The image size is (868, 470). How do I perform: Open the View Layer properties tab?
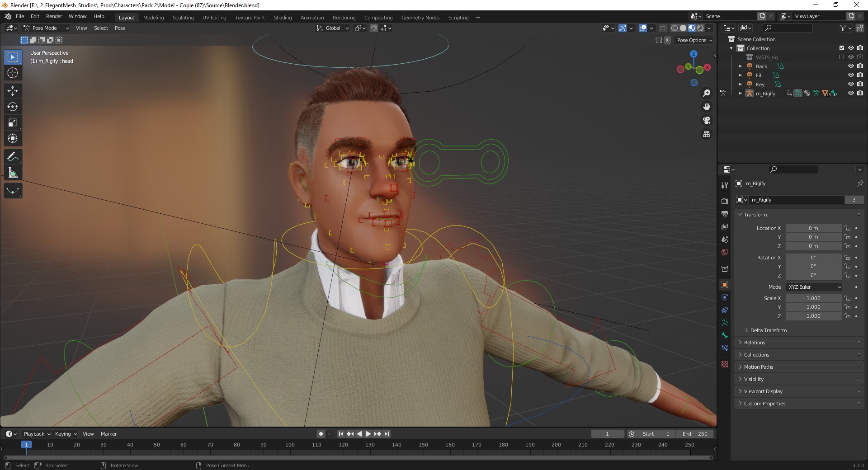click(725, 226)
